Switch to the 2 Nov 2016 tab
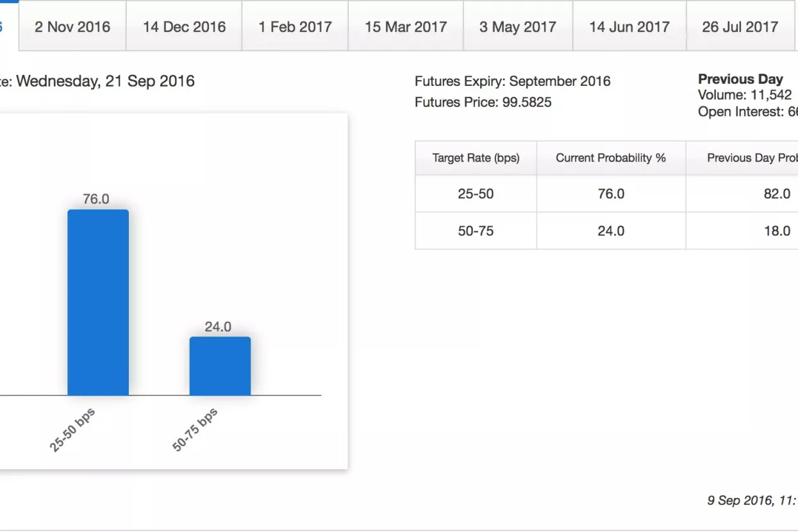 [72, 27]
